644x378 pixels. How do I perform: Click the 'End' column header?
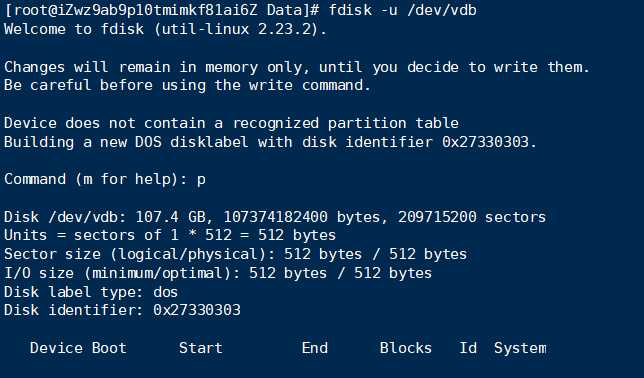click(x=315, y=348)
